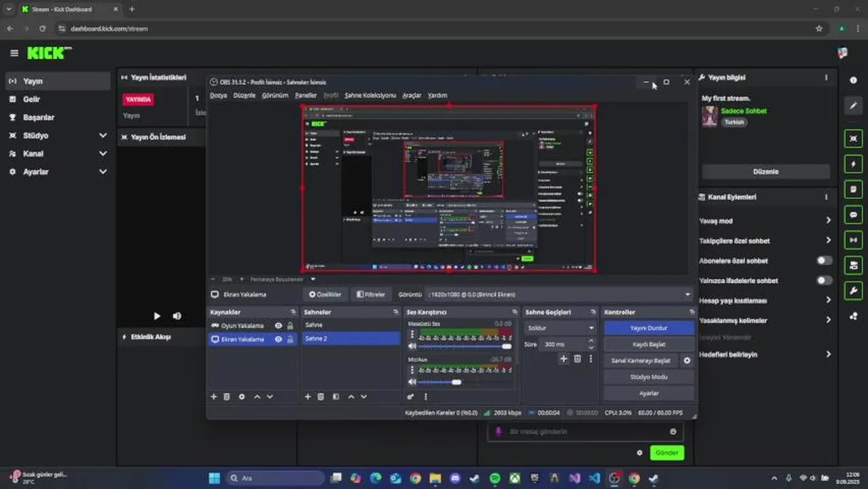The width and height of the screenshot is (868, 489).
Task: Open Görüntü display dropdown in OBS
Action: (559, 295)
